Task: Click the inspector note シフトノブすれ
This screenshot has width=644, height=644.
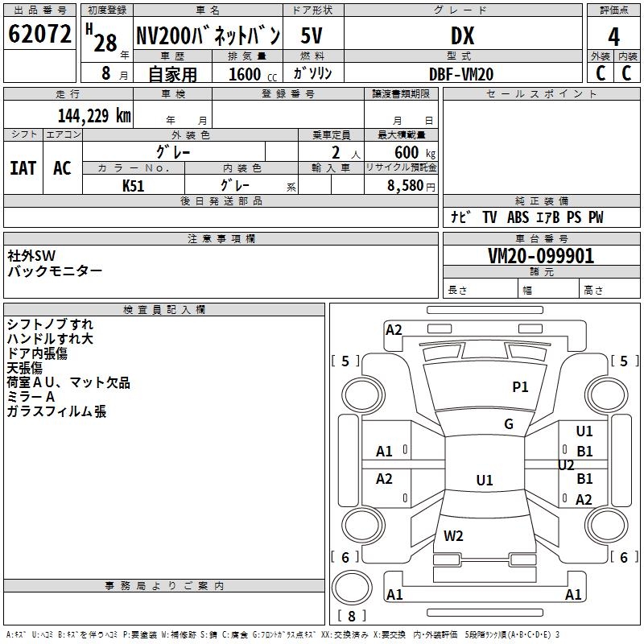Action: tap(50, 324)
